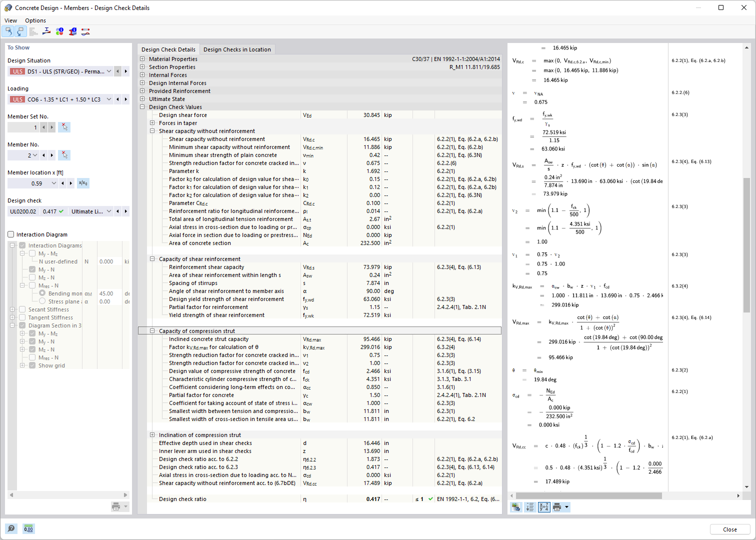Open the Loading combination dropdown

point(109,99)
